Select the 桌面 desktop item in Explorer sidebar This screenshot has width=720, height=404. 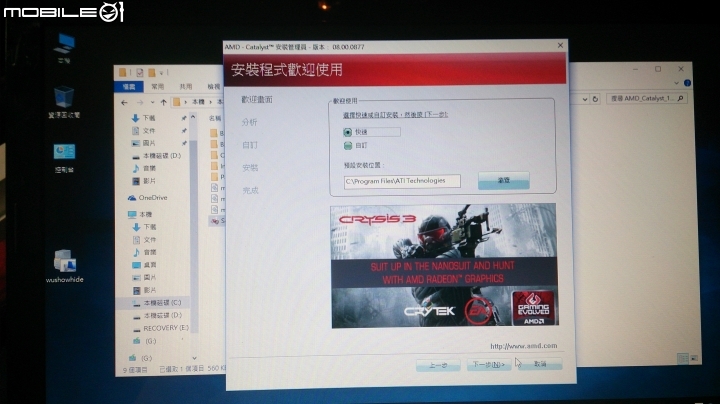[144, 265]
